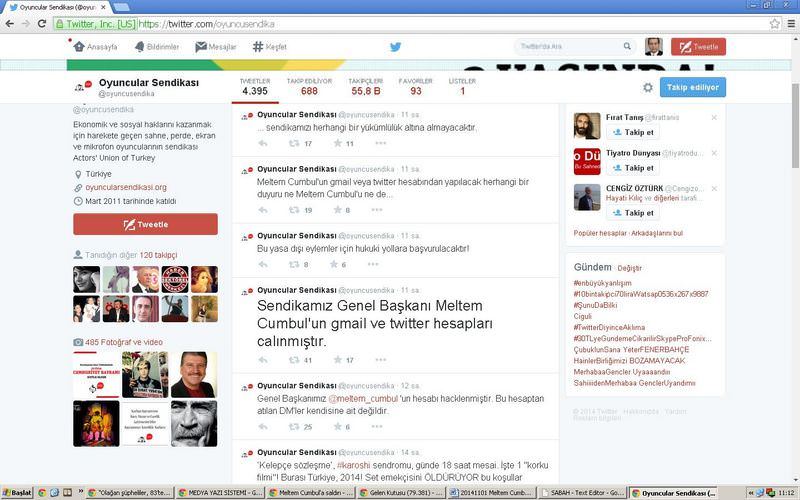This screenshot has width=800, height=500.
Task: Click the Başlat start button
Action: 16,493
